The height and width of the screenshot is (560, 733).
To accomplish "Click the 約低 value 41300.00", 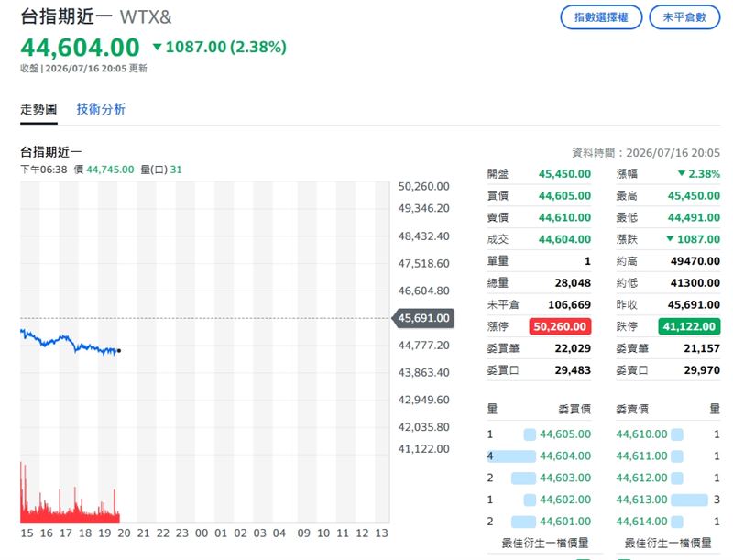I will [695, 283].
